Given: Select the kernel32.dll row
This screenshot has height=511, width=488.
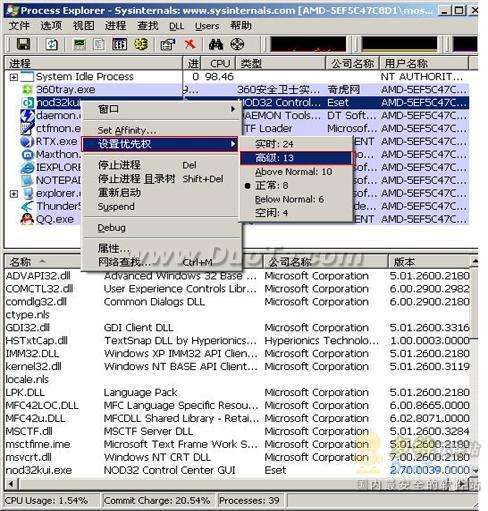Looking at the screenshot, I should coord(238,367).
